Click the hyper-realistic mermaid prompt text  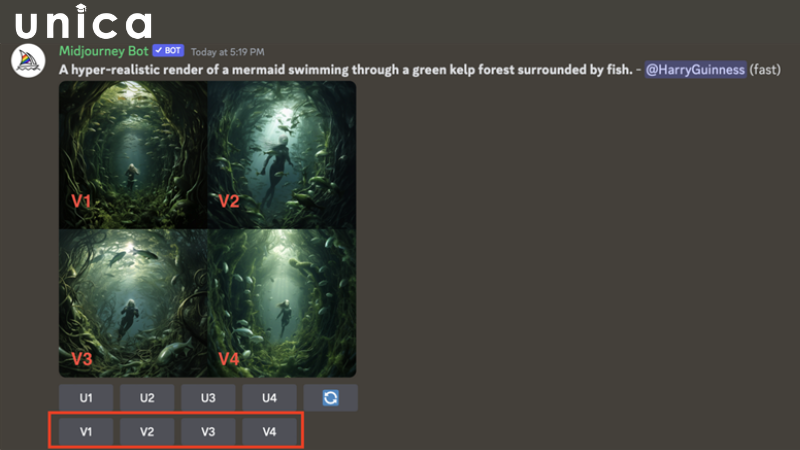(346, 69)
